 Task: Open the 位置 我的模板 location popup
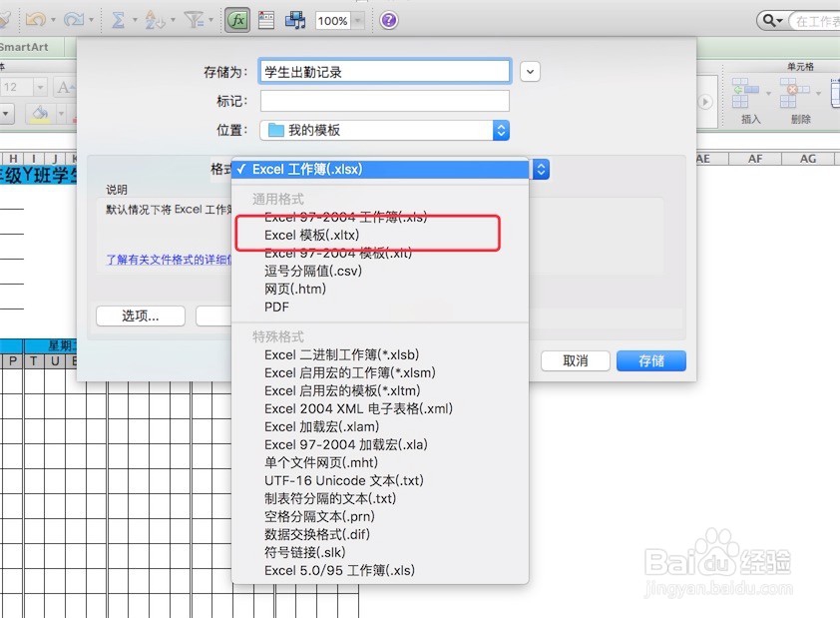[385, 130]
